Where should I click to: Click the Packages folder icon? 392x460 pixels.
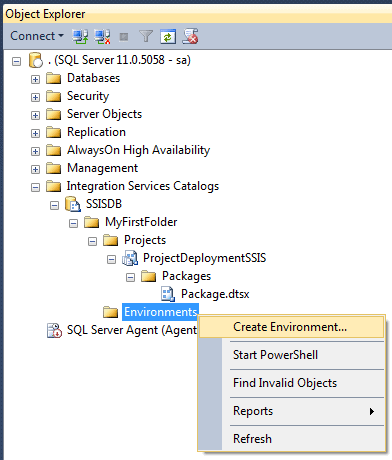148,276
